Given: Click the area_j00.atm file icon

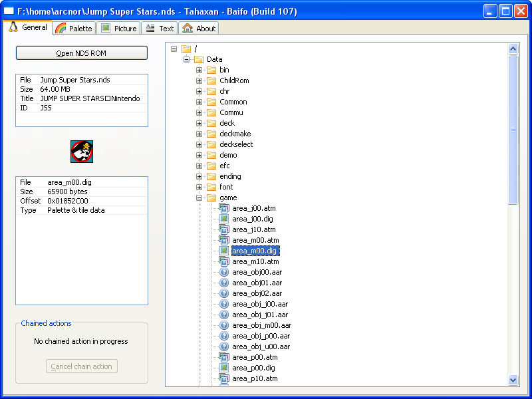Looking at the screenshot, I should [x=224, y=208].
